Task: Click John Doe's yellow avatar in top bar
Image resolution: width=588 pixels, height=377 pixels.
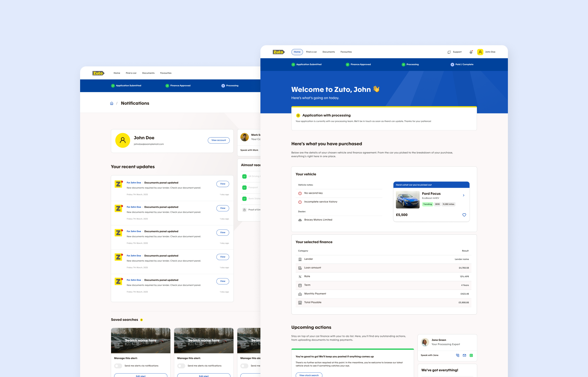Action: [480, 52]
